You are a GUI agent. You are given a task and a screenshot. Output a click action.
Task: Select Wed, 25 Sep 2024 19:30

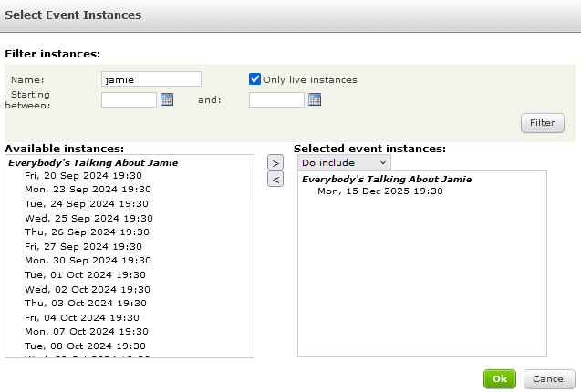(x=89, y=218)
